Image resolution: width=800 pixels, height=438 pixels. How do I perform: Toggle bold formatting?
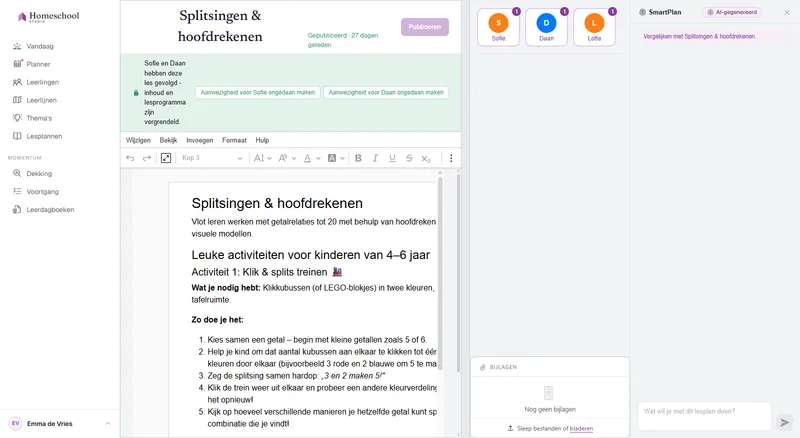pyautogui.click(x=358, y=158)
